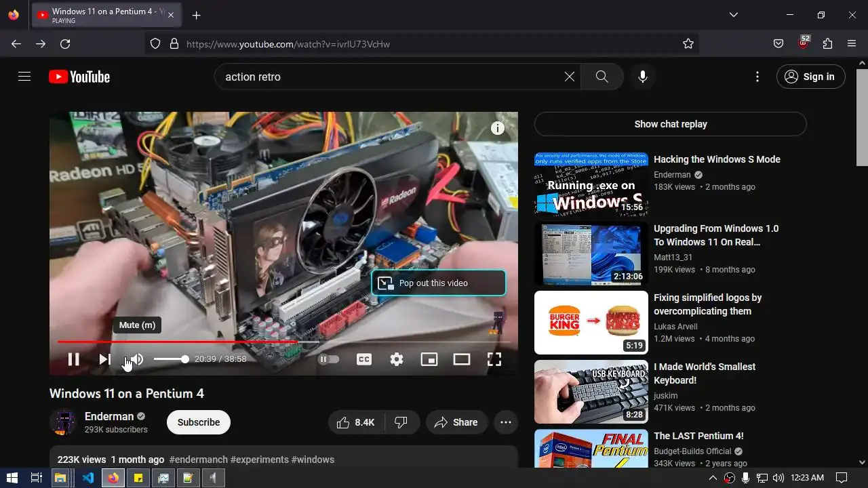
Task: Open the Extensions puzzle icon
Action: pyautogui.click(x=827, y=44)
